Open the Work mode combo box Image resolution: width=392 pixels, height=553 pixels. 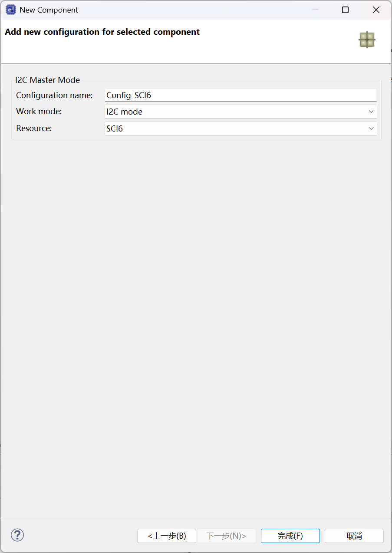coord(241,112)
